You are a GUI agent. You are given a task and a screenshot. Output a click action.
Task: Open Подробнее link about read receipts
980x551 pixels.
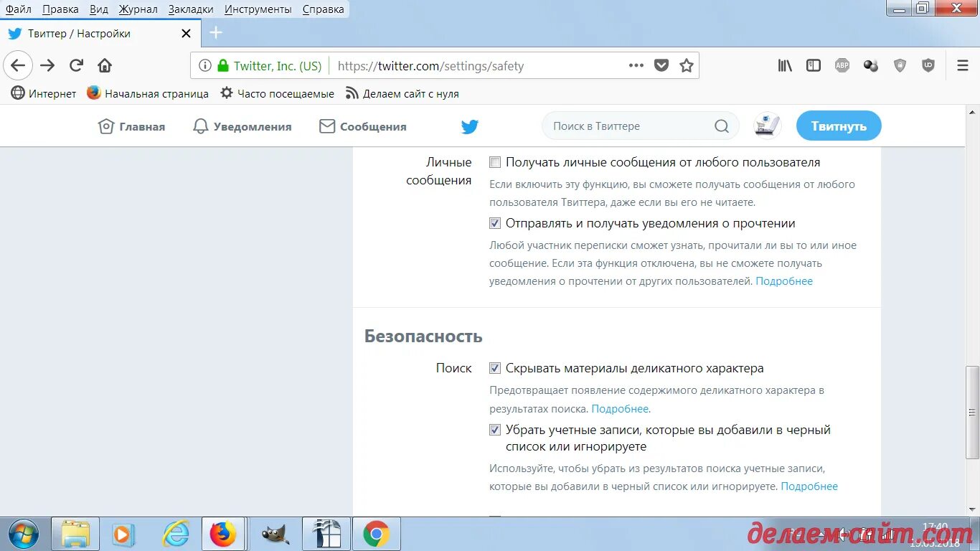click(x=784, y=281)
